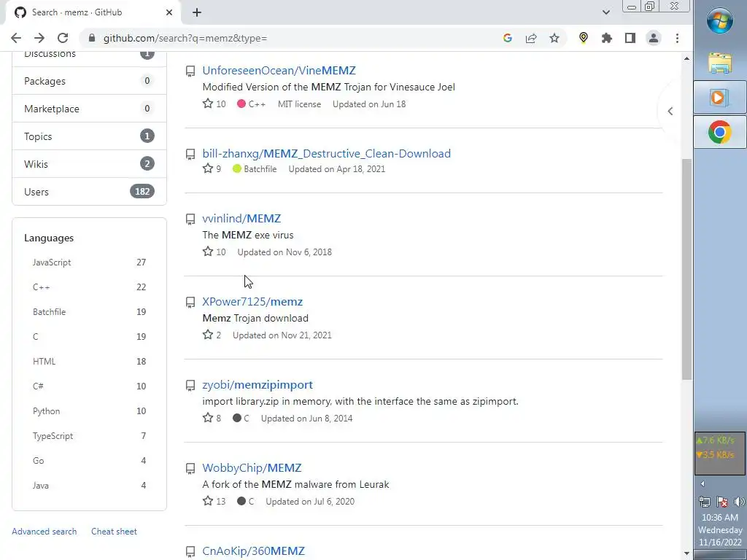This screenshot has height=560, width=747.
Task: Select the Packages filter
Action: pyautogui.click(x=89, y=81)
